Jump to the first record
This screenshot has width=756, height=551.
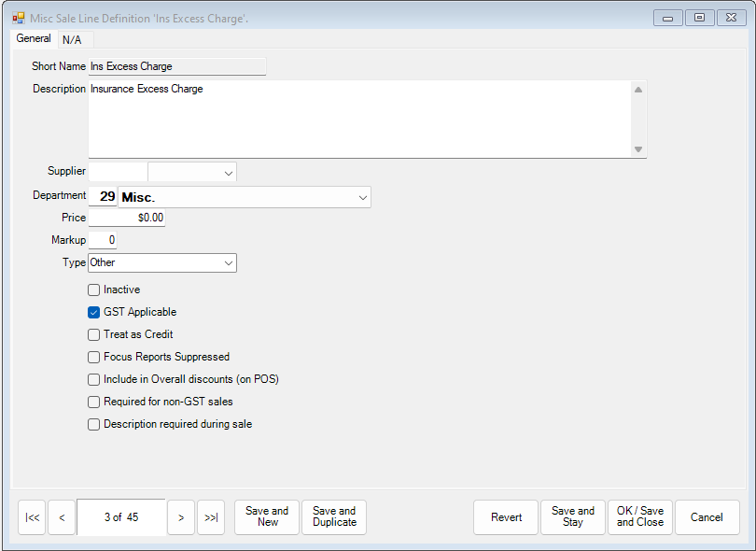point(32,517)
